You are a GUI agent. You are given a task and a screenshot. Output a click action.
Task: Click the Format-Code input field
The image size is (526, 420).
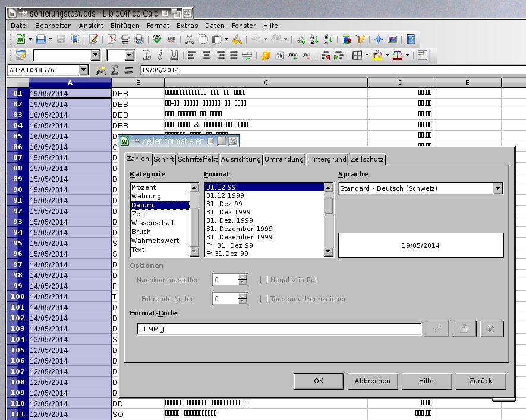(x=279, y=329)
